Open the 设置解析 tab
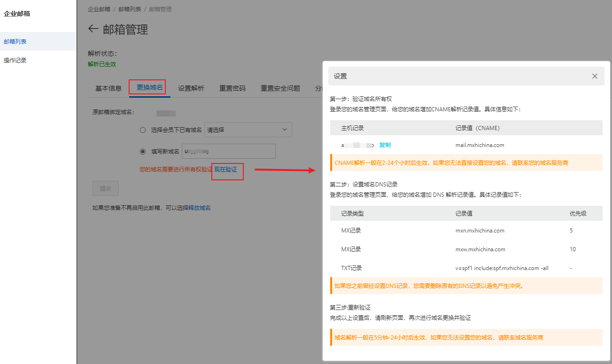The width and height of the screenshot is (612, 364). click(x=191, y=88)
